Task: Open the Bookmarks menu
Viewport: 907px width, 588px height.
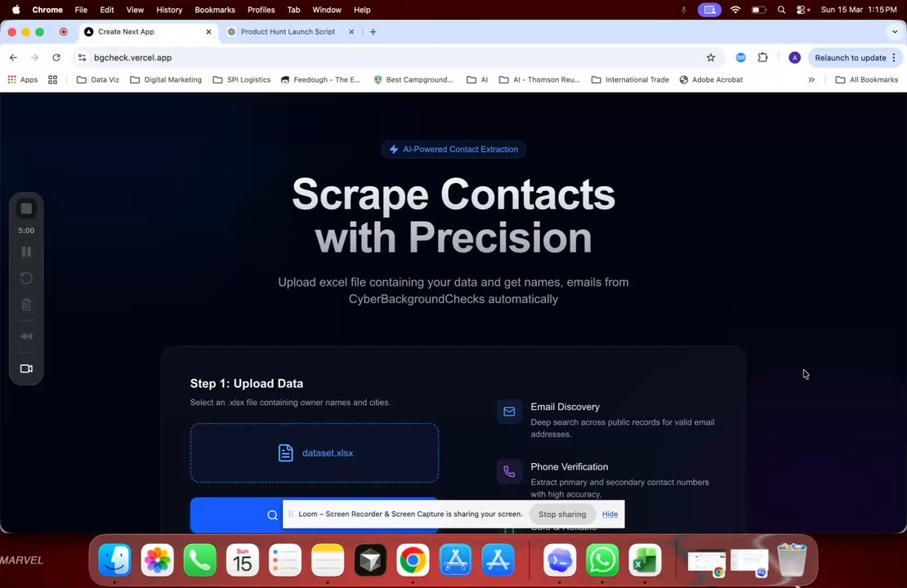Action: pyautogui.click(x=215, y=10)
